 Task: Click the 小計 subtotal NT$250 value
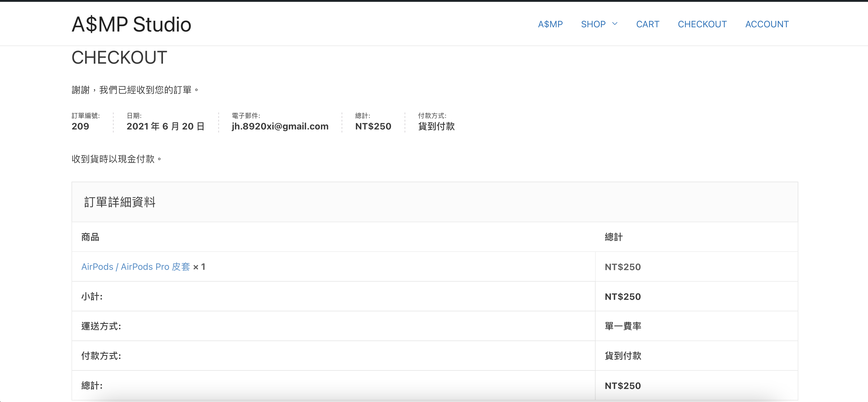623,296
